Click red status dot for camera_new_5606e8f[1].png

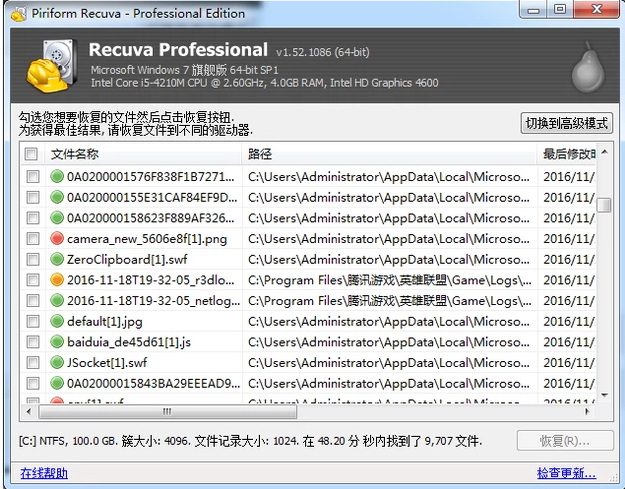coord(57,238)
